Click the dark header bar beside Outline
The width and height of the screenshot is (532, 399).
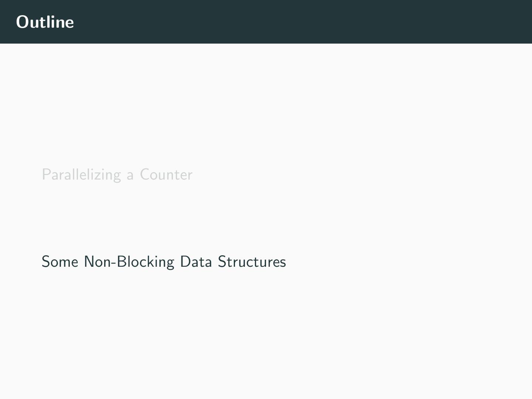tap(296, 22)
